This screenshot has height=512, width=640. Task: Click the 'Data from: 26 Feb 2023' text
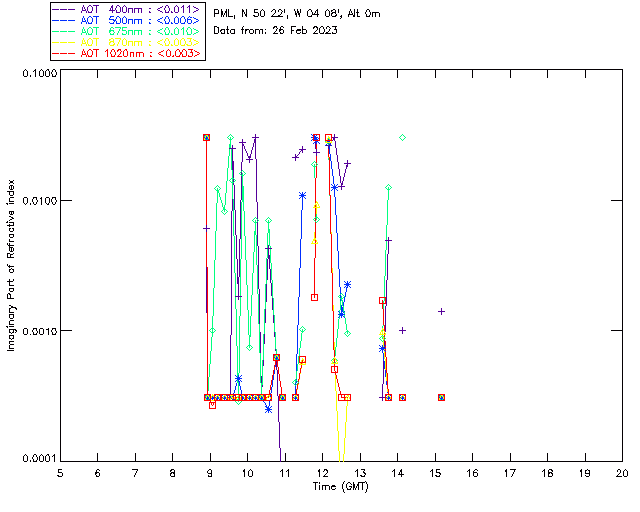pyautogui.click(x=276, y=30)
